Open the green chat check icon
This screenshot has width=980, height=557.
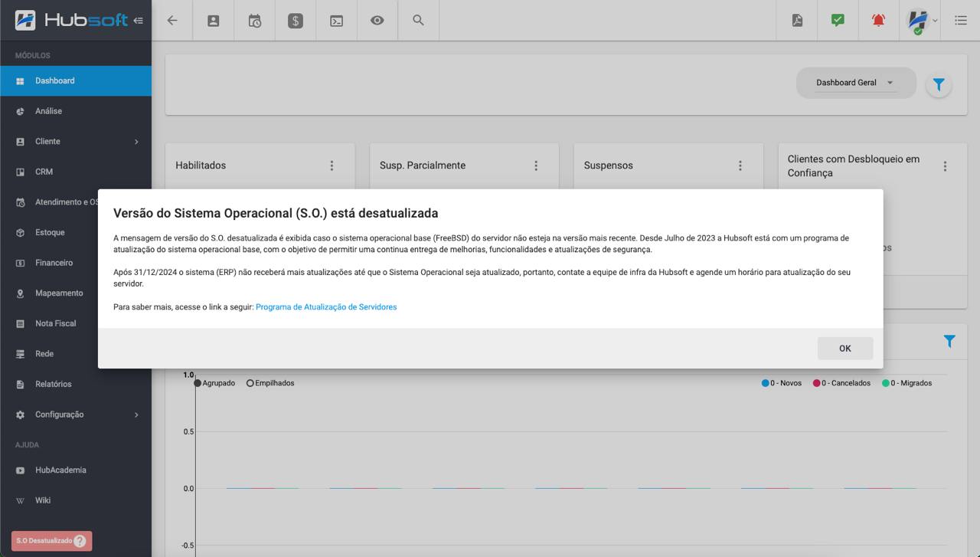point(838,21)
